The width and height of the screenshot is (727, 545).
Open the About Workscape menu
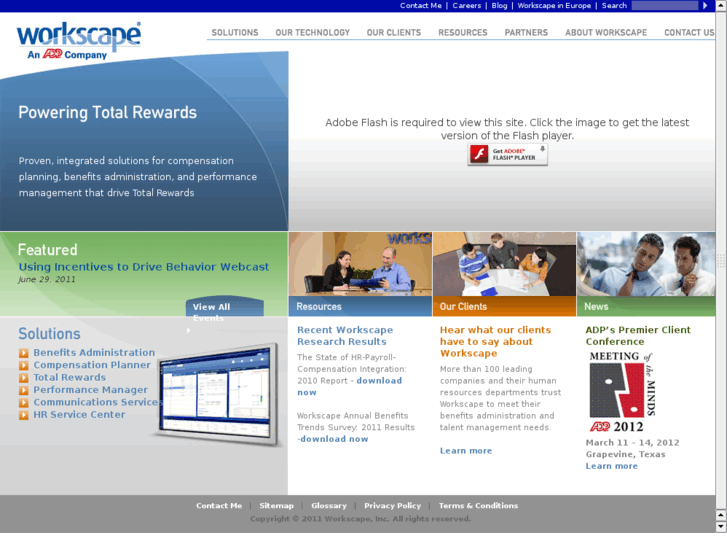click(606, 32)
